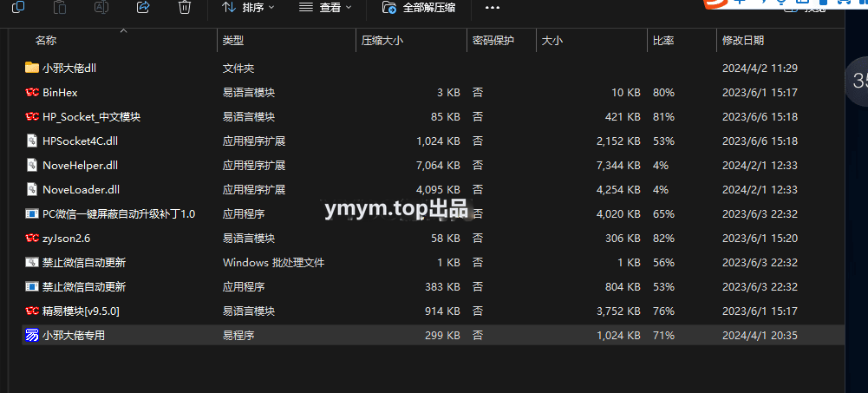The image size is (868, 393).
Task: Select the 小邪大佬专用 file name
Action: click(74, 336)
